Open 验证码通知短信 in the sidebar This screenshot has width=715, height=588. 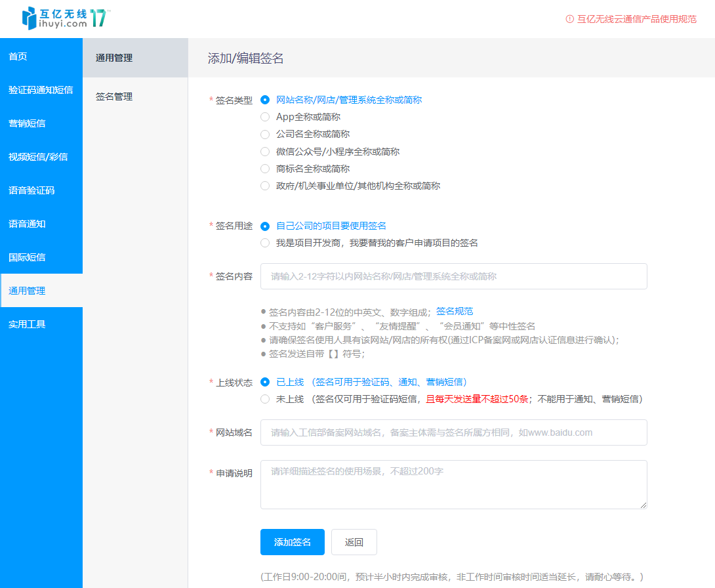pos(41,90)
